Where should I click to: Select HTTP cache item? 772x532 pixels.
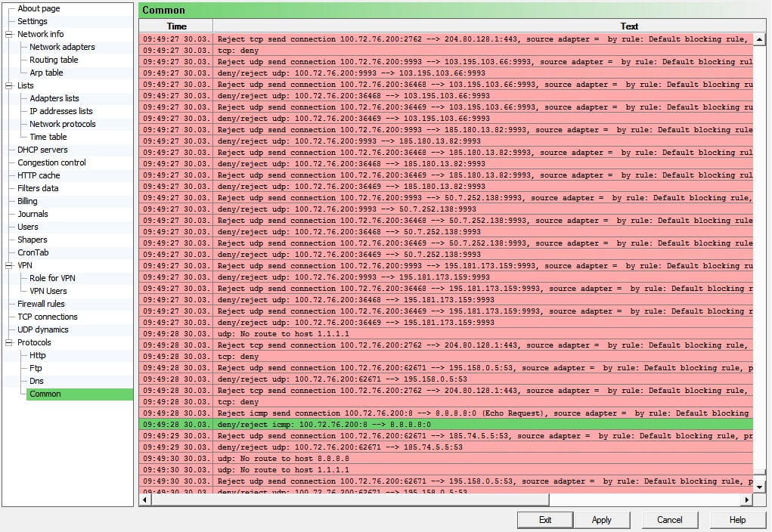(x=39, y=175)
